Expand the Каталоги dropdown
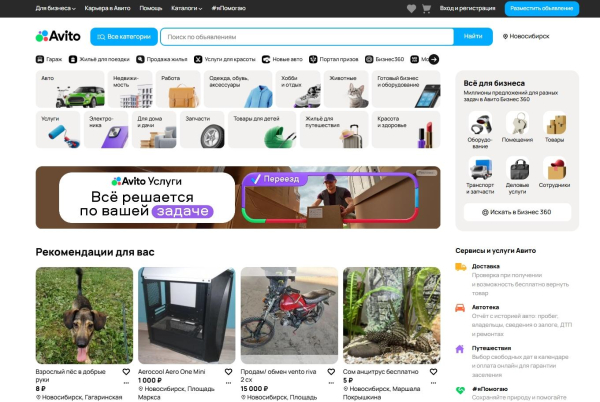This screenshot has height=402, width=600. point(187,8)
